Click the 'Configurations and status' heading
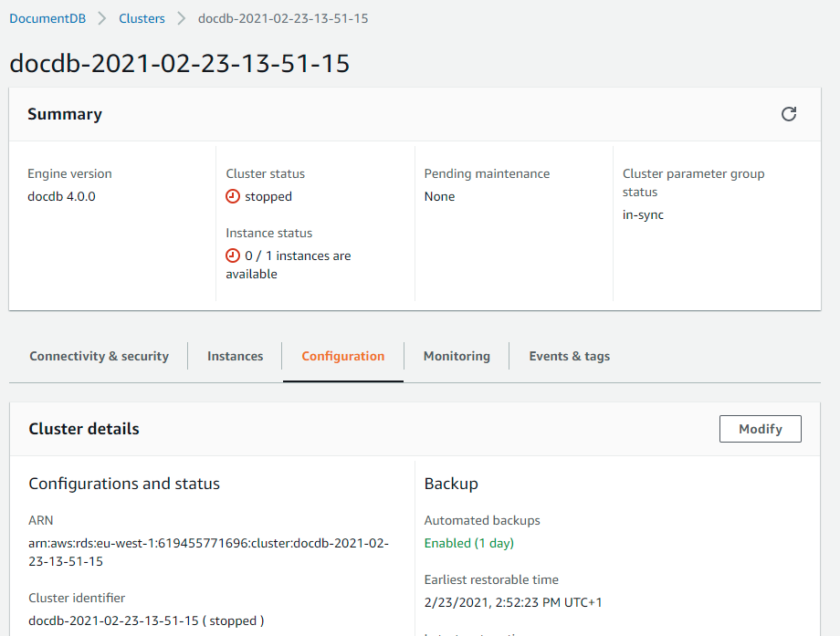 pos(124,484)
